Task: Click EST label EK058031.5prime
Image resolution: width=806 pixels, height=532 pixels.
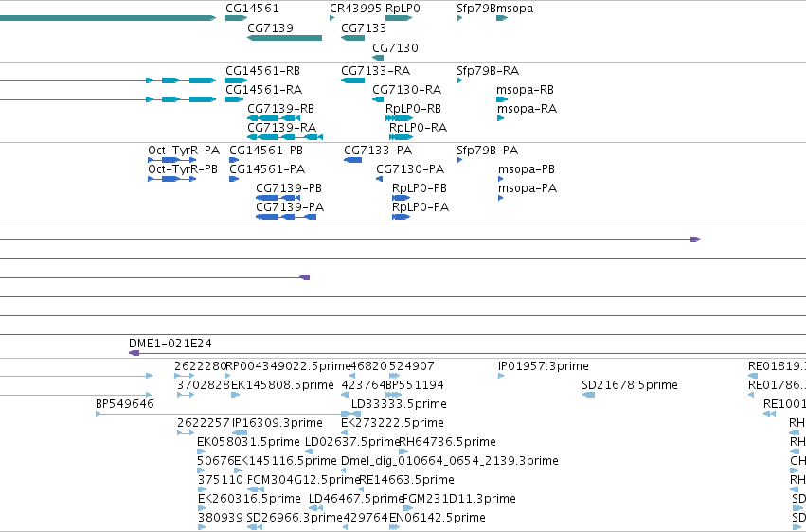Action: point(248,442)
